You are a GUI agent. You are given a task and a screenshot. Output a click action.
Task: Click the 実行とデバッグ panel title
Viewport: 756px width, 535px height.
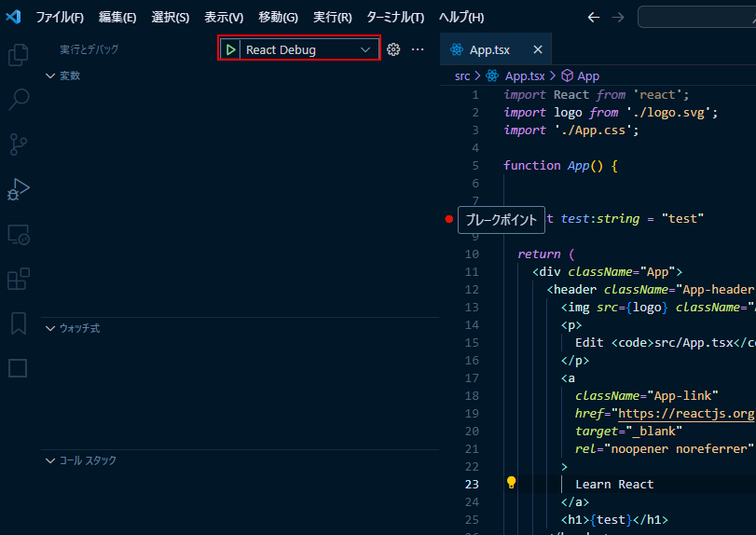pyautogui.click(x=89, y=49)
